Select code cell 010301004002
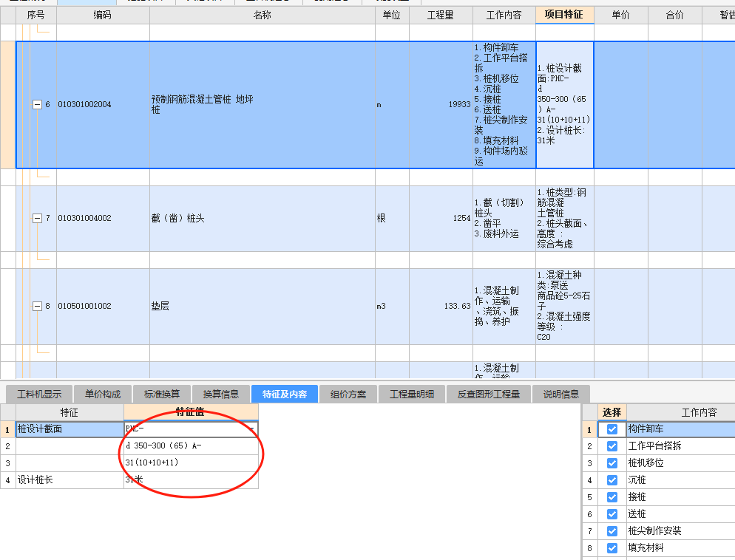The height and width of the screenshot is (560, 735). (103, 218)
